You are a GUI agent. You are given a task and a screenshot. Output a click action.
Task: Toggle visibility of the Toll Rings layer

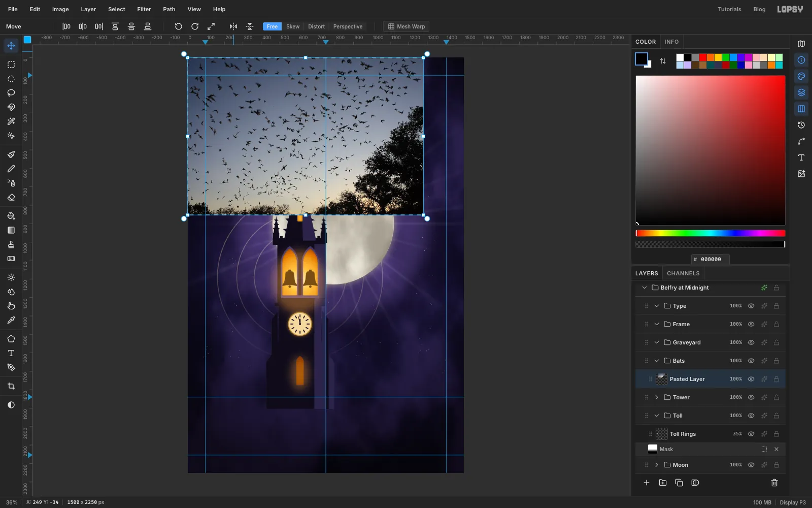(x=751, y=434)
